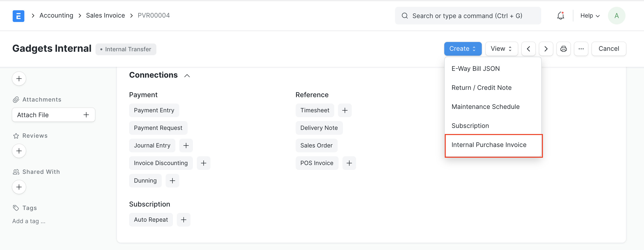The height and width of the screenshot is (250, 644).
Task: Click the print icon button
Action: point(563,49)
